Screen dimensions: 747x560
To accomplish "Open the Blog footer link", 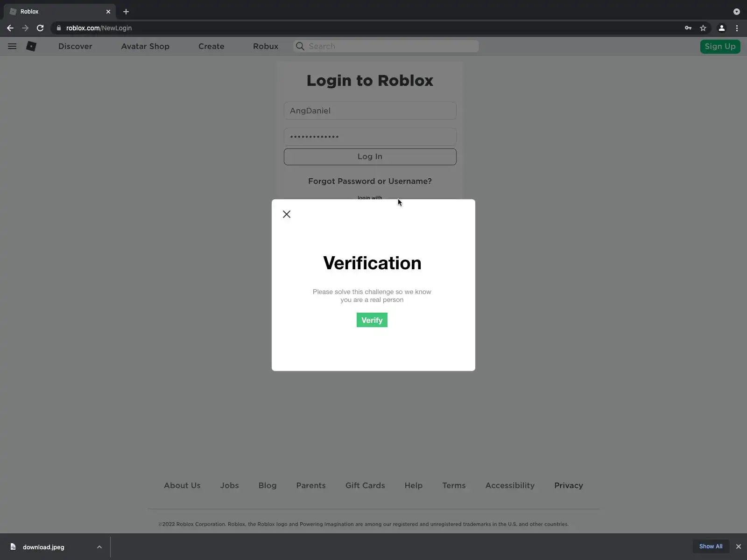I will (268, 485).
